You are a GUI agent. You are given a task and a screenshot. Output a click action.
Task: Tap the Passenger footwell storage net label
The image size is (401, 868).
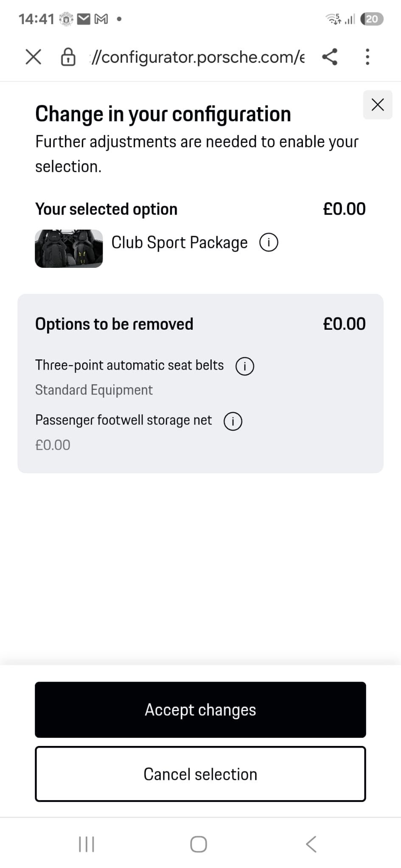123,420
